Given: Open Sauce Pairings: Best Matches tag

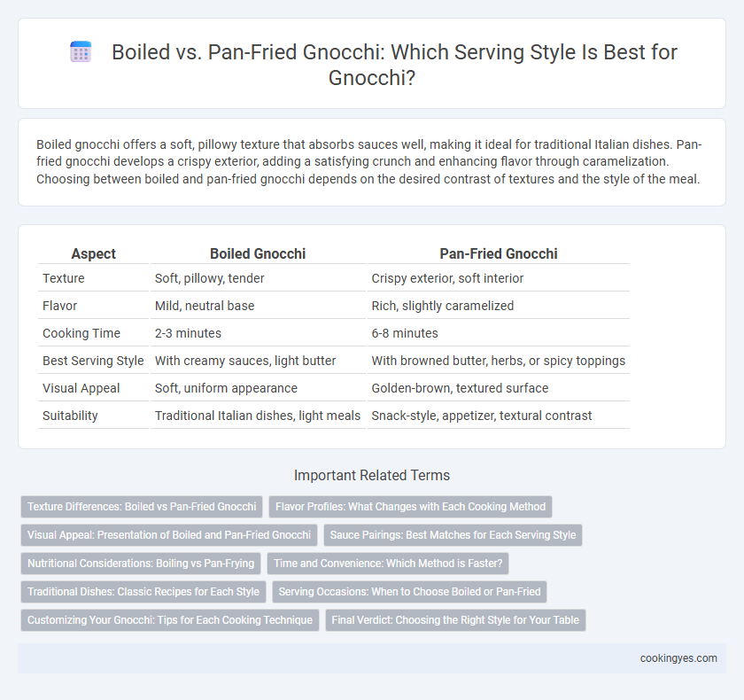Looking at the screenshot, I should [453, 535].
